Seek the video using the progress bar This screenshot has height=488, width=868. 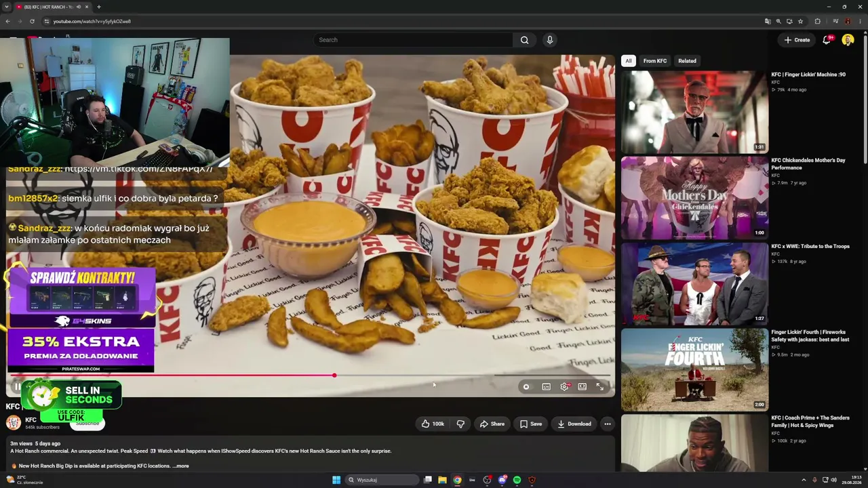(x=311, y=375)
